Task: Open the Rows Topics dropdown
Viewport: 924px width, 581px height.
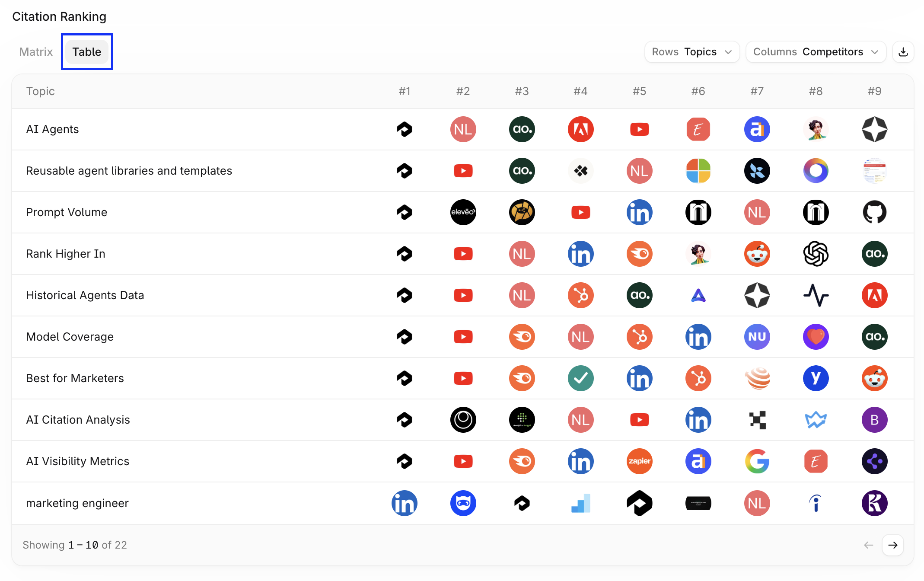Action: point(692,52)
